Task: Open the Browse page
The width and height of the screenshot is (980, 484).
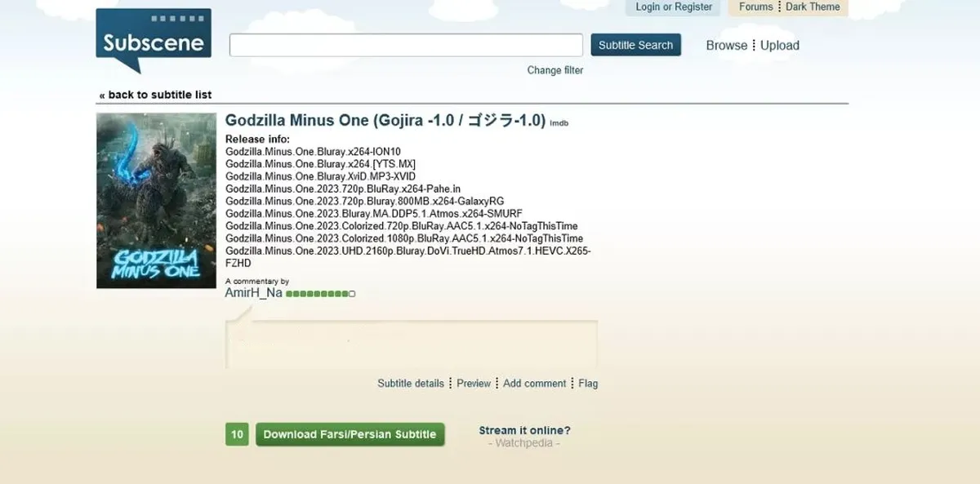Action: (726, 46)
